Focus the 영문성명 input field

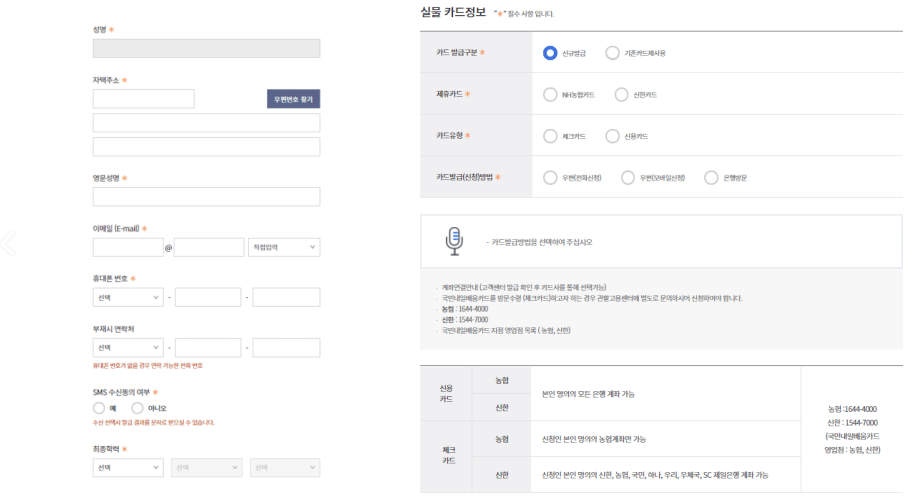206,197
